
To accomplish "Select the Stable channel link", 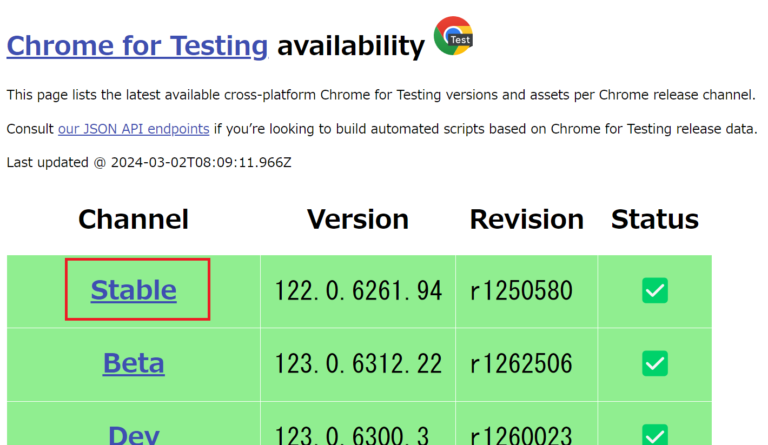I will coord(133,290).
